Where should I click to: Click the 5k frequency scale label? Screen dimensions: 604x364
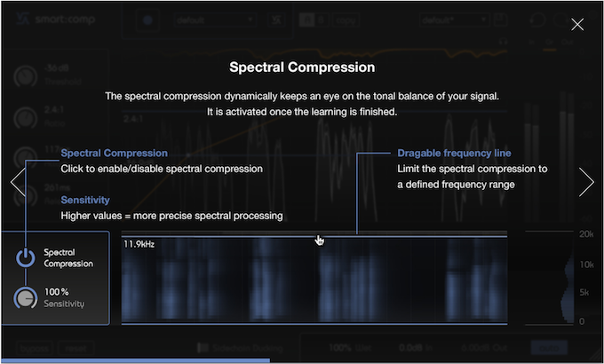pos(584,292)
